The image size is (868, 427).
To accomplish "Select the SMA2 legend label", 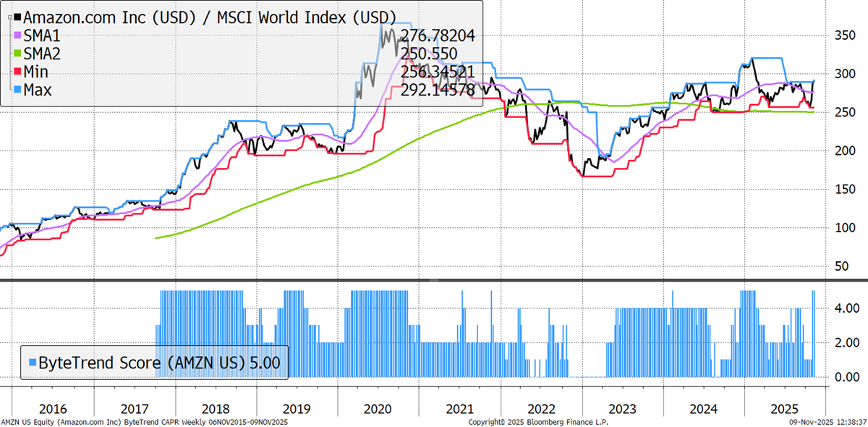I will click(43, 53).
